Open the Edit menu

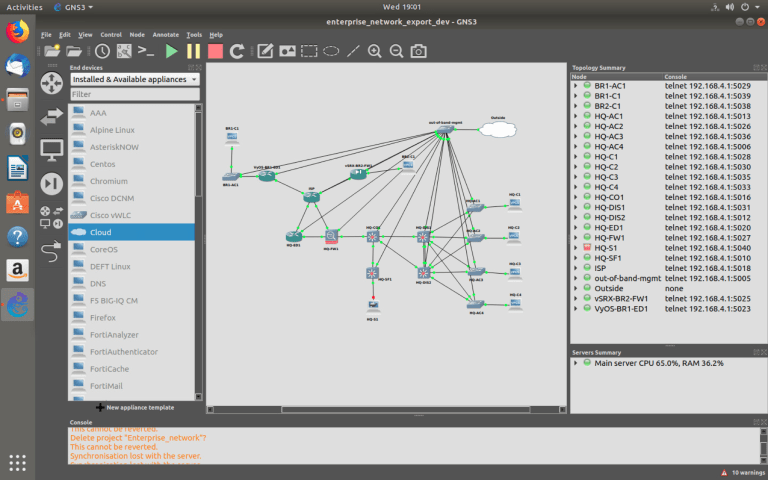65,35
